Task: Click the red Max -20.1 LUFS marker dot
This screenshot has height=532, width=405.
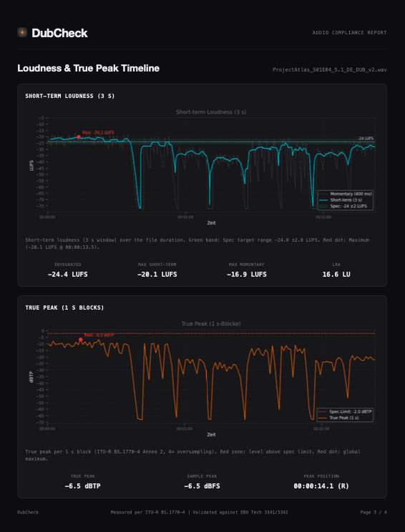Action: [x=79, y=137]
